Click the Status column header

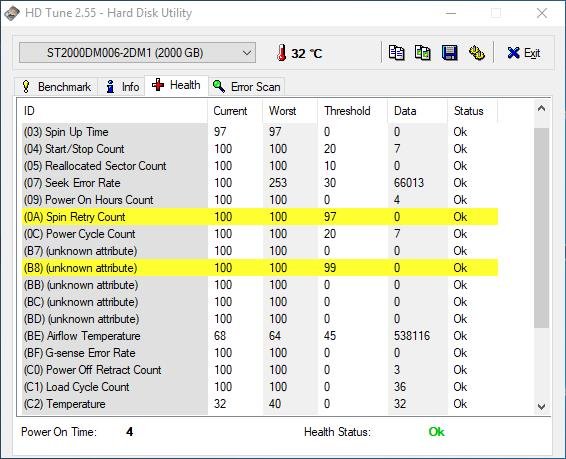[473, 111]
